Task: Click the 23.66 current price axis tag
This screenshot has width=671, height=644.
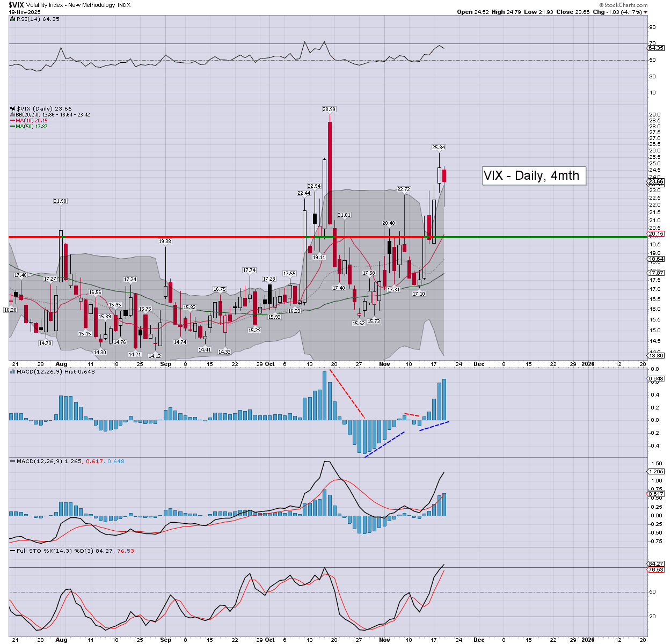Action: click(656, 181)
